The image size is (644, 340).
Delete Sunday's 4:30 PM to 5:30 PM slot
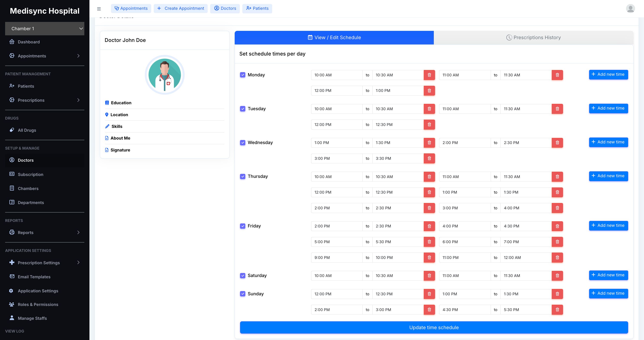pos(557,310)
